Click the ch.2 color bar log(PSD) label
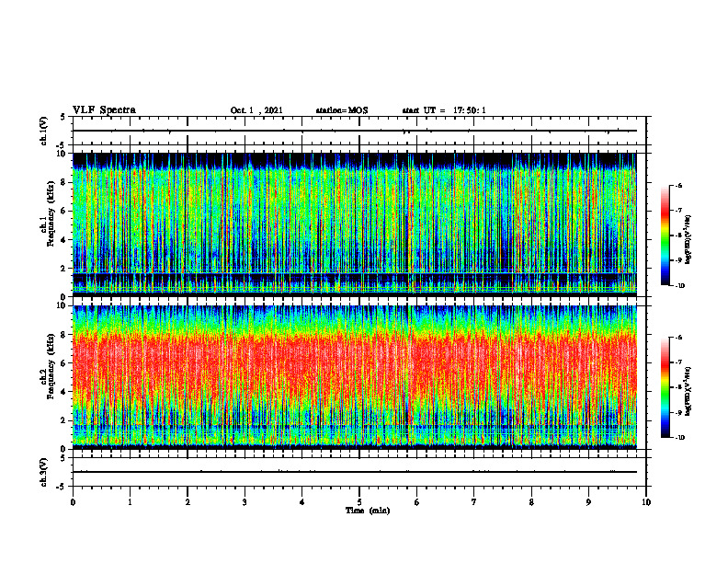728x563 pixels. pos(688,392)
